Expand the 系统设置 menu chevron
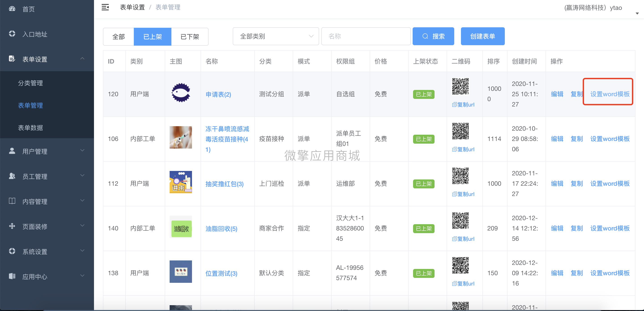The height and width of the screenshot is (311, 644). point(82,251)
